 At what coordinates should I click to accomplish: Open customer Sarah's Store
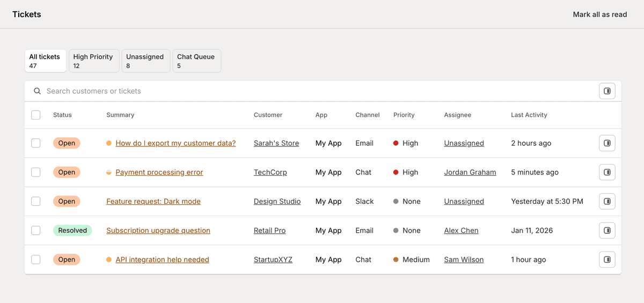click(x=276, y=143)
